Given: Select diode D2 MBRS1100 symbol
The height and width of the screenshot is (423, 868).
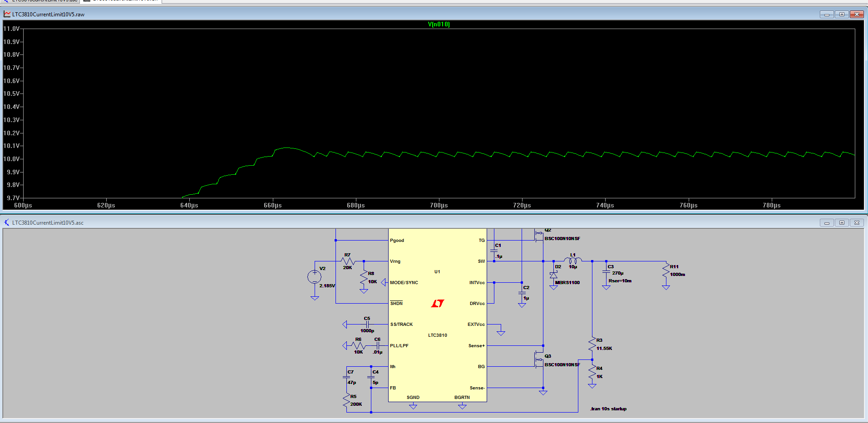Looking at the screenshot, I should pos(553,275).
